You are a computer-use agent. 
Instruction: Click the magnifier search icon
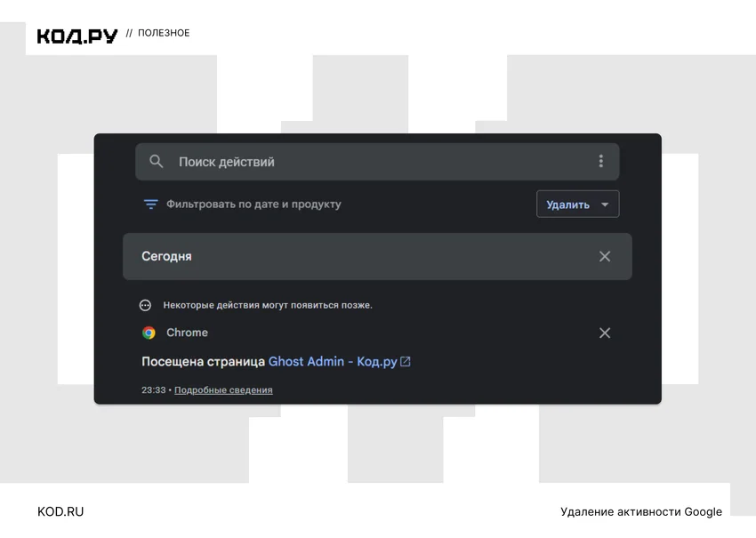[x=157, y=161]
